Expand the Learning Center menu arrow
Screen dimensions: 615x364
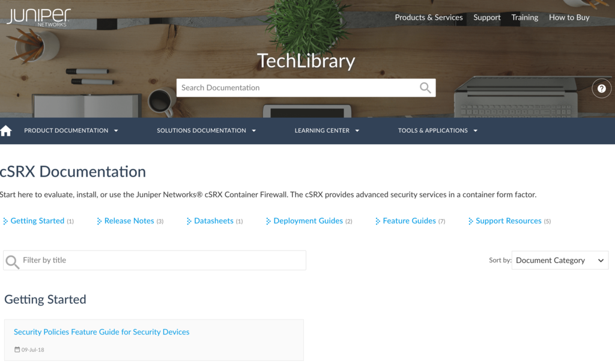tap(357, 130)
